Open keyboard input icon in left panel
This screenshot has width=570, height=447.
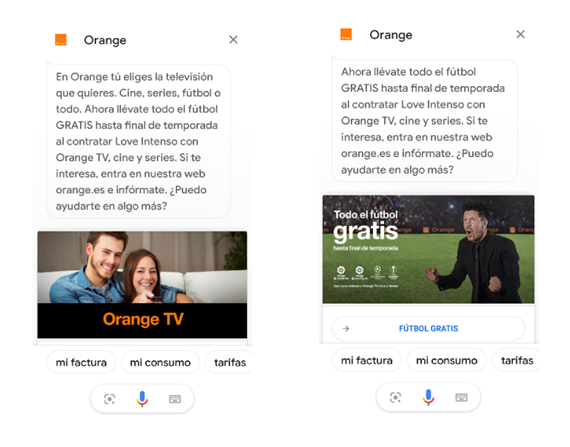(175, 399)
